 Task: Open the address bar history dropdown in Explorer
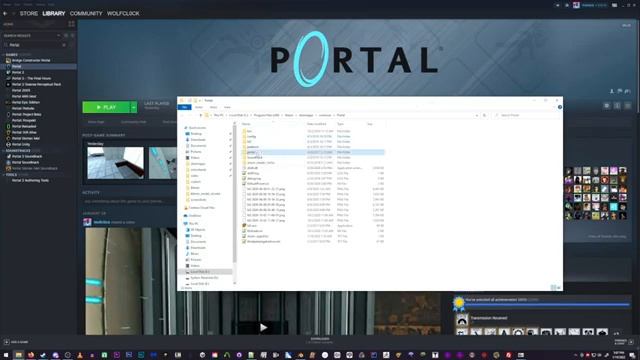point(477,116)
